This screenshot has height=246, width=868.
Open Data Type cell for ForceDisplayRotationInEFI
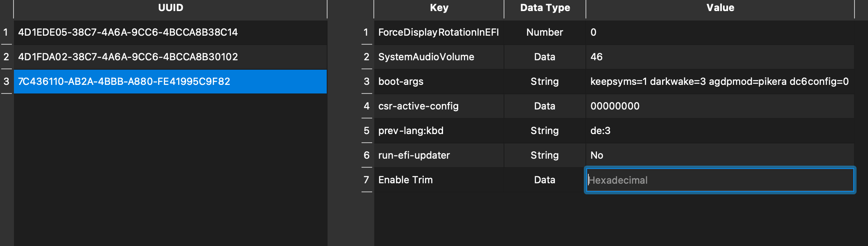pyautogui.click(x=545, y=32)
